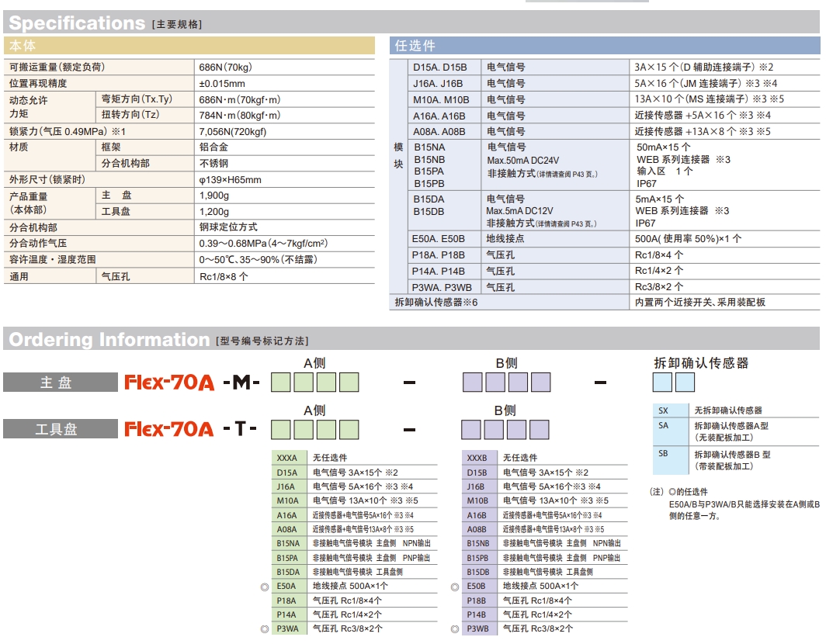This screenshot has height=644, width=826.
Task: Click the mechanism material 不锈钢
Action: tap(213, 163)
